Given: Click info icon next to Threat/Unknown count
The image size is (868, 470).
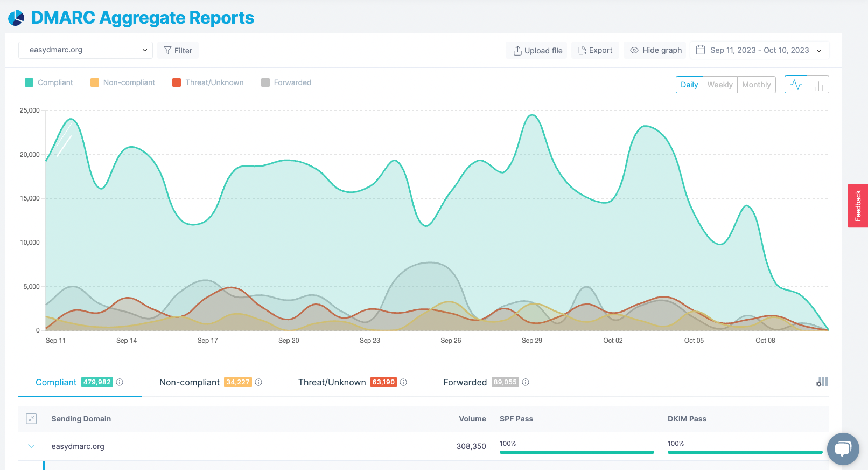Looking at the screenshot, I should click(403, 382).
